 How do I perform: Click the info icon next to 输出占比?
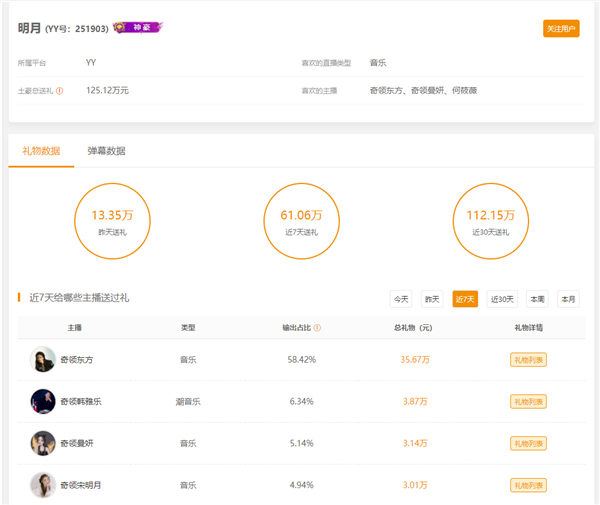[x=317, y=327]
